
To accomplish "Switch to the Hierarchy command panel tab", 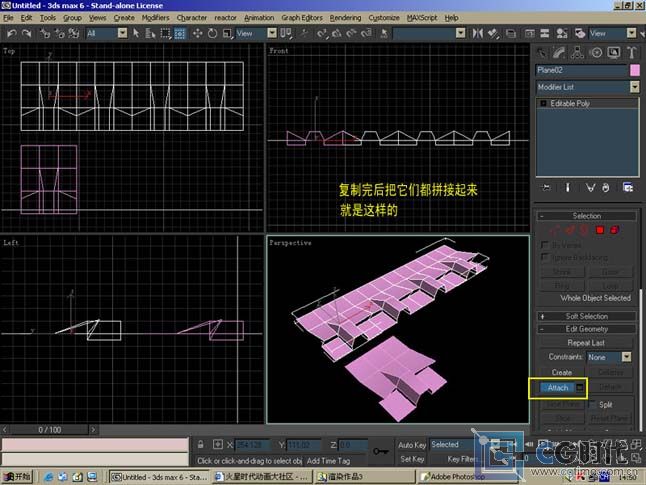I will [x=577, y=53].
